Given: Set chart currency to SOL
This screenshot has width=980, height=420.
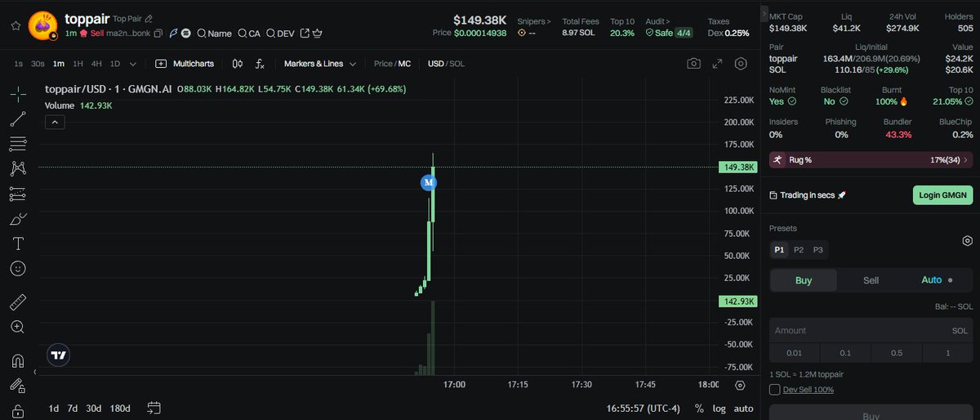Looking at the screenshot, I should click(x=457, y=64).
